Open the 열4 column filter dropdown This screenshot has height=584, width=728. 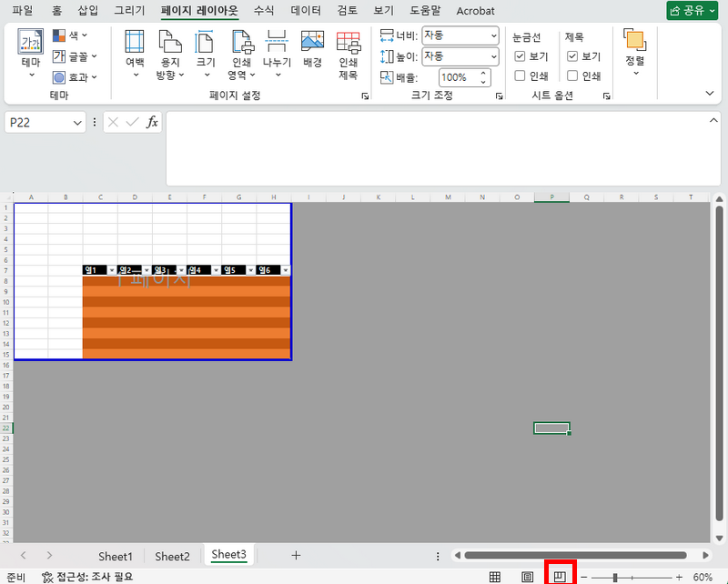(x=216, y=270)
